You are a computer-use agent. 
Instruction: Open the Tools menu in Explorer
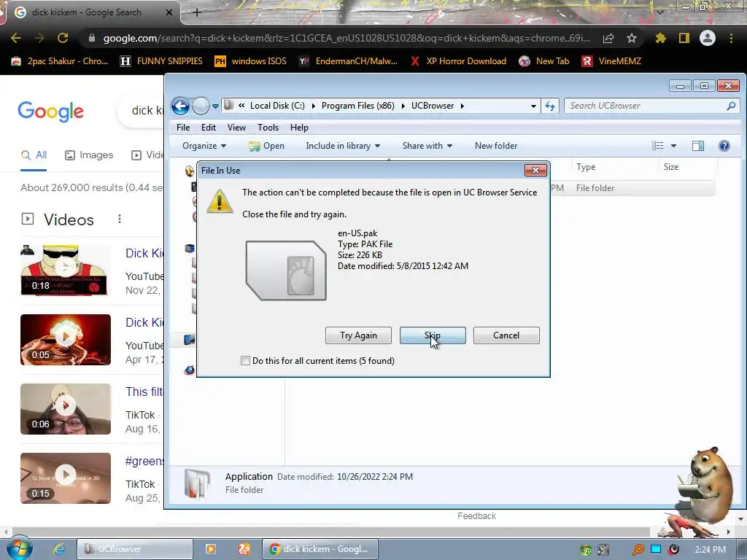[268, 128]
